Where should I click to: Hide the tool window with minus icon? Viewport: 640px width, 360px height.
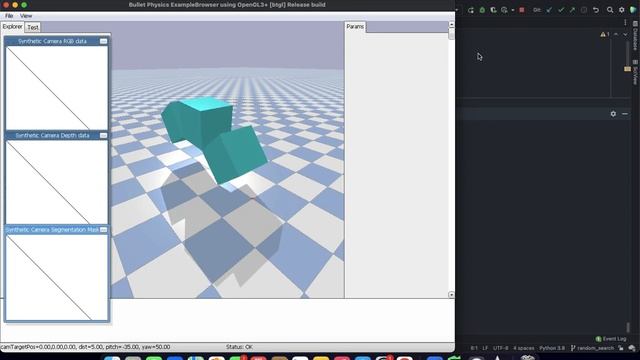(625, 114)
